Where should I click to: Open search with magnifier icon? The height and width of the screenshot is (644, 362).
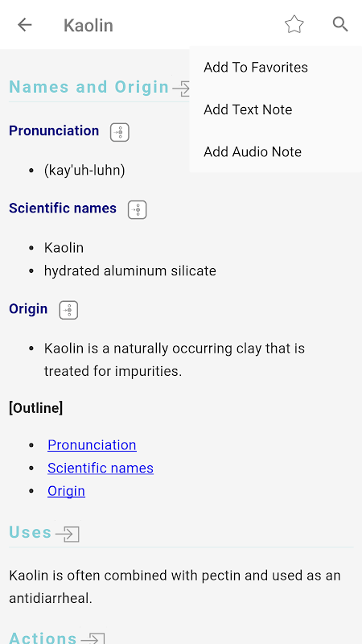340,25
